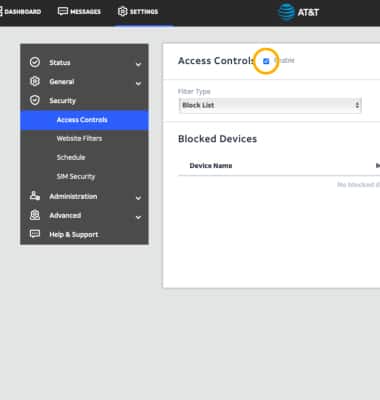Click the Blocked Devices heading
This screenshot has width=380, height=400.
[217, 139]
